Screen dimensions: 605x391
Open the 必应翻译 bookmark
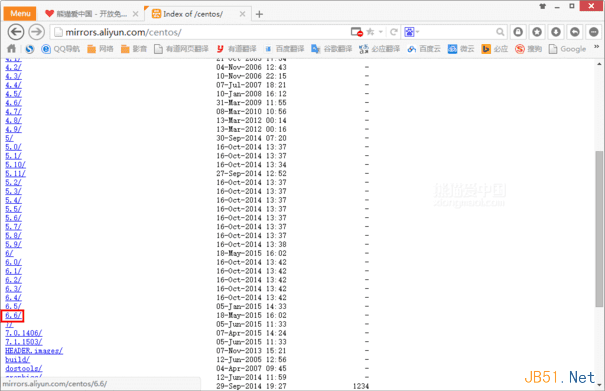point(380,49)
